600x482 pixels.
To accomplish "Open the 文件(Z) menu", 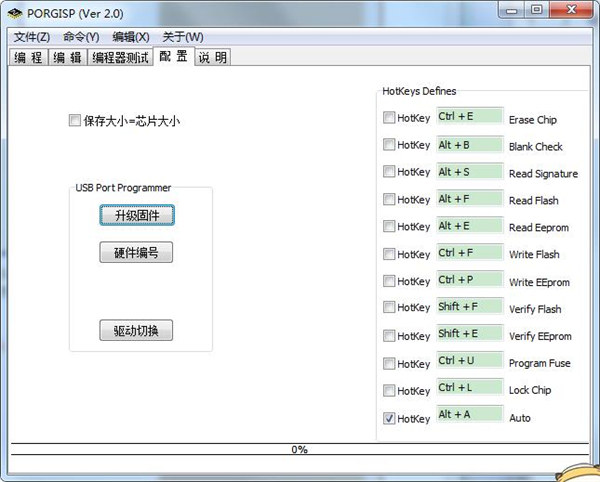I will click(x=32, y=37).
